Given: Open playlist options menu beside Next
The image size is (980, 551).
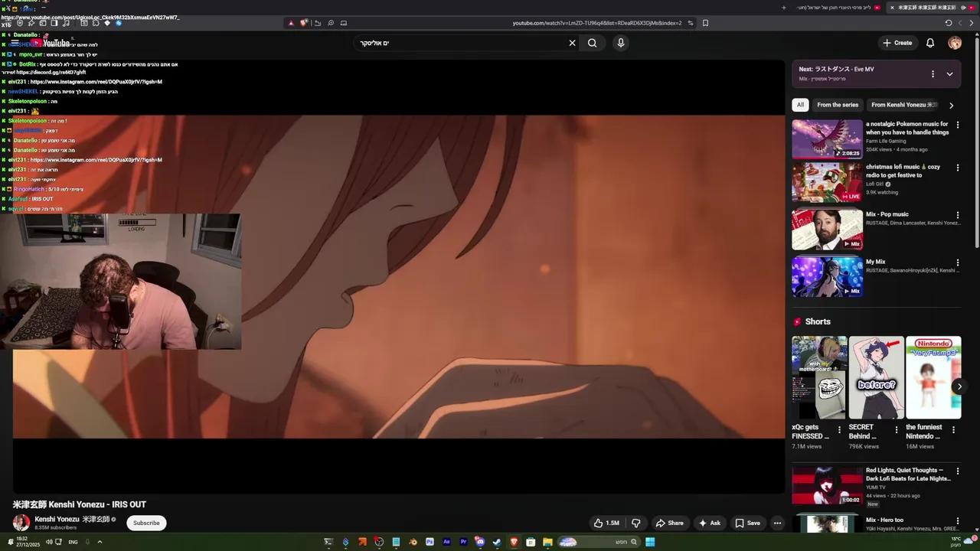Looking at the screenshot, I should [933, 74].
